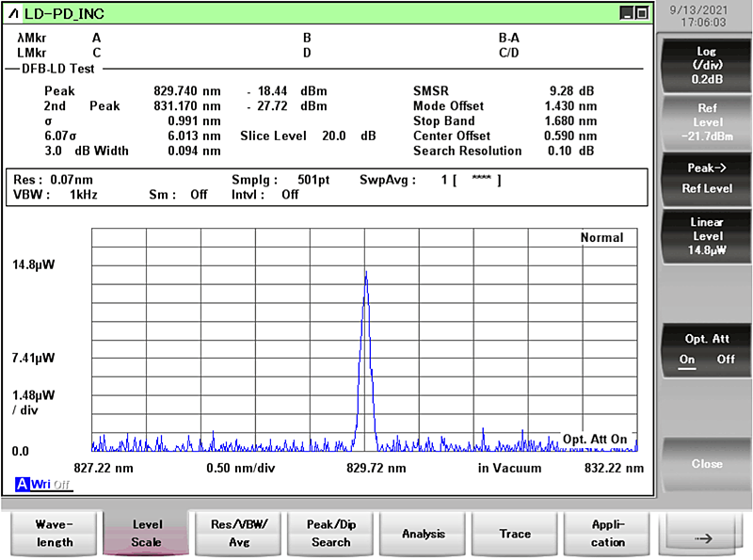
Task: Click 0.50 nm/div span label
Action: click(241, 468)
